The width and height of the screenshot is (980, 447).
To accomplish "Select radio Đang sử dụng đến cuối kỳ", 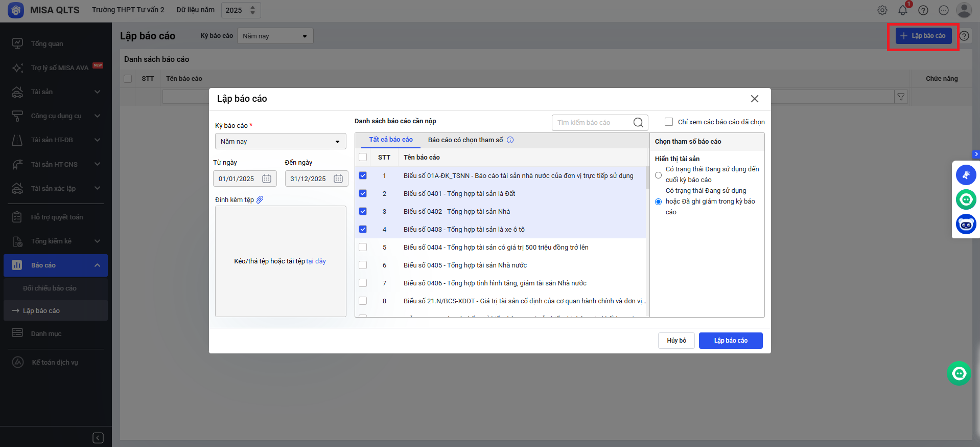I will tap(658, 175).
